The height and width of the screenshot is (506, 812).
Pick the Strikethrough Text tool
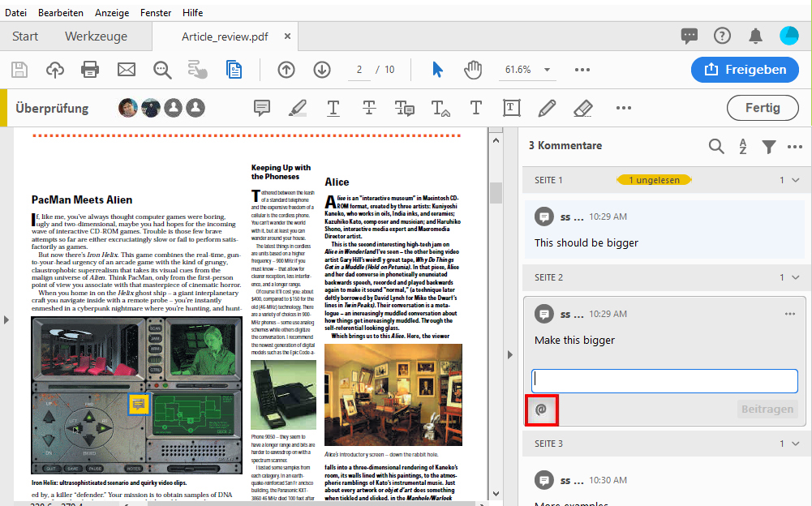point(368,108)
